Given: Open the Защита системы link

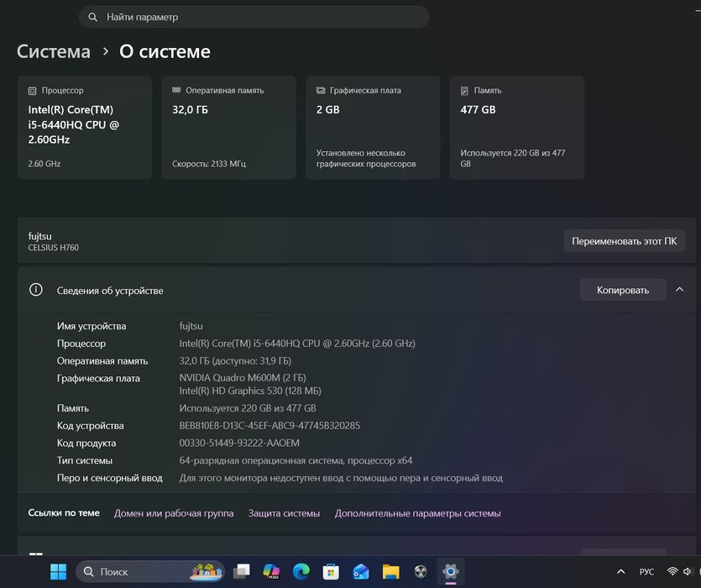Looking at the screenshot, I should click(284, 513).
